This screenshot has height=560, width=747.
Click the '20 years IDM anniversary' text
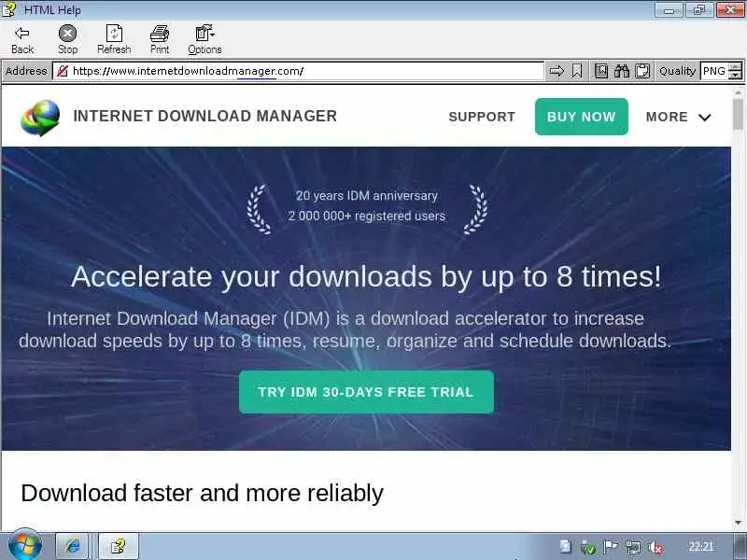(x=367, y=196)
